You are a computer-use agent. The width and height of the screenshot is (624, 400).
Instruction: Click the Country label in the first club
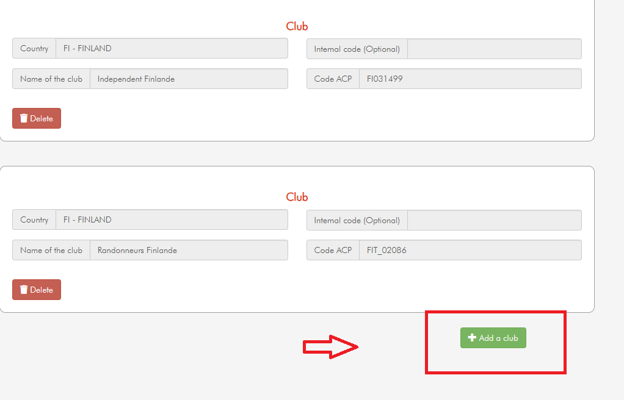click(34, 49)
